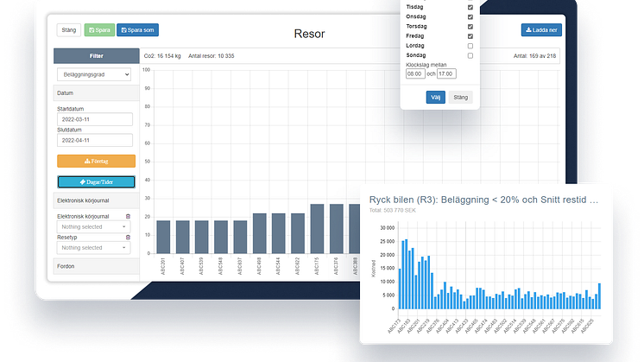644x362 pixels.
Task: Click the Ryck bilen (R3) chart title
Action: pos(483,200)
